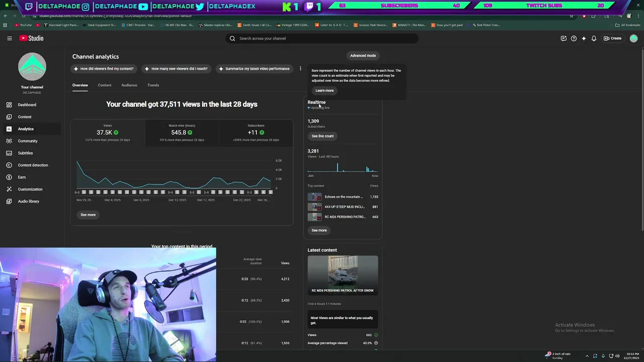Open the weather widget showing rain
Viewport: 644px width, 362px height.
click(557, 355)
